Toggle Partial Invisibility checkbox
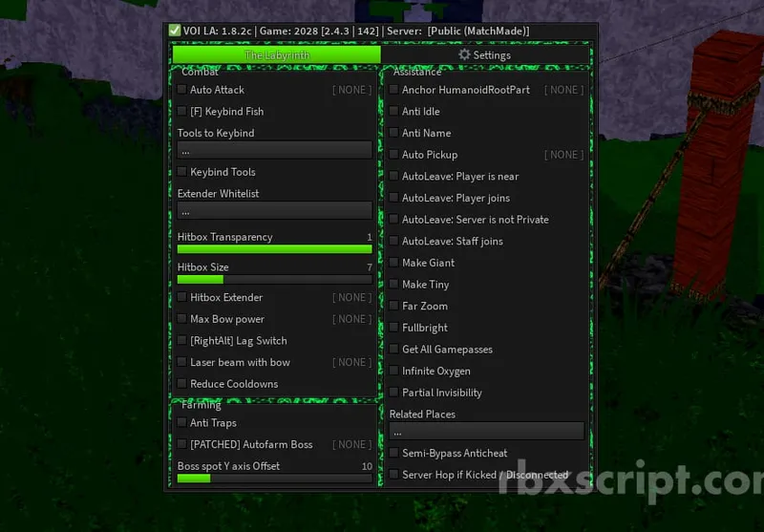Screen dimensions: 764x532 tap(393, 393)
